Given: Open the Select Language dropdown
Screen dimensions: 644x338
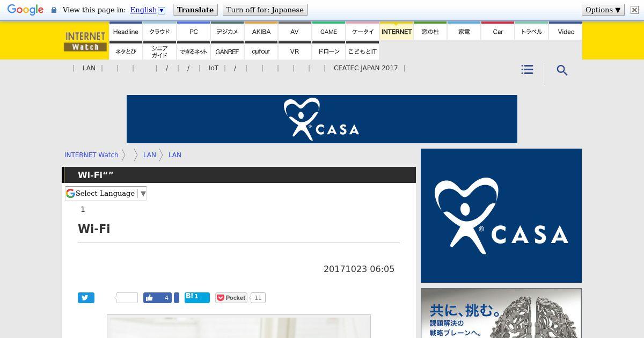Looking at the screenshot, I should (x=106, y=193).
